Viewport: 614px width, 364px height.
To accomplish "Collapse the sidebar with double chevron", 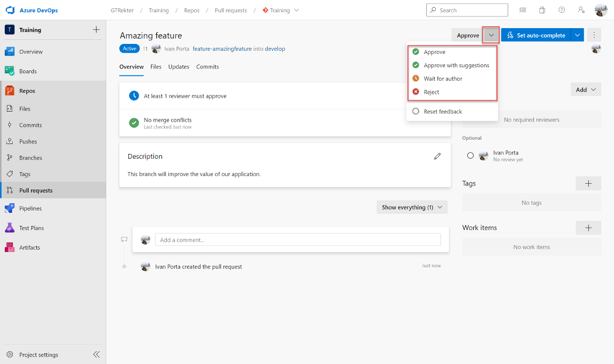I will [96, 355].
